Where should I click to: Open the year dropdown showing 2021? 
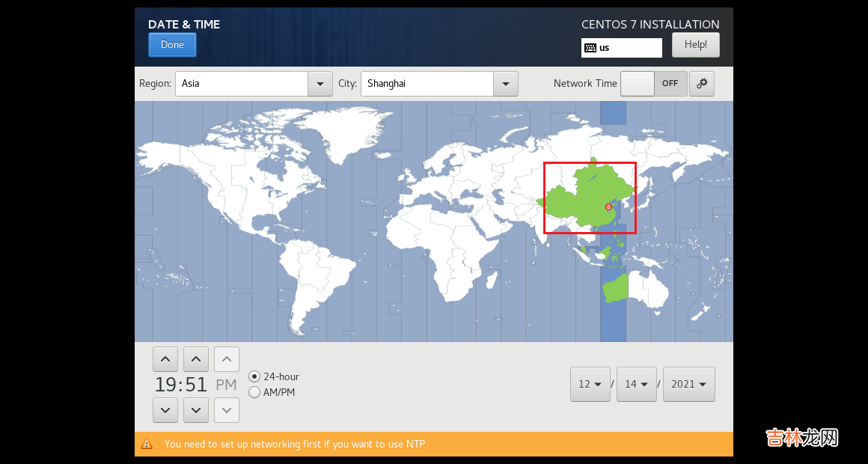[689, 384]
